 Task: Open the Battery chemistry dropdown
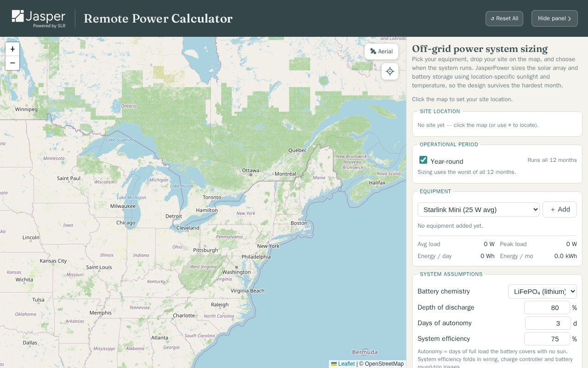[543, 291]
